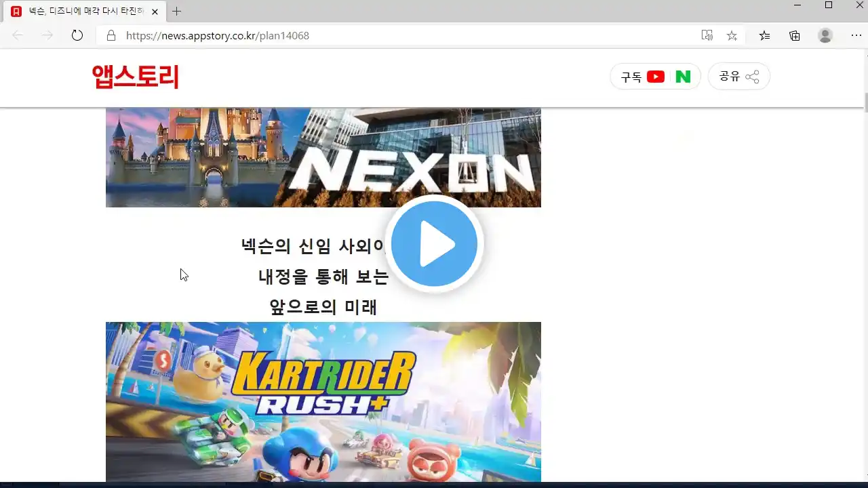Add page to favorites star icon
The height and width of the screenshot is (488, 868).
click(x=732, y=35)
